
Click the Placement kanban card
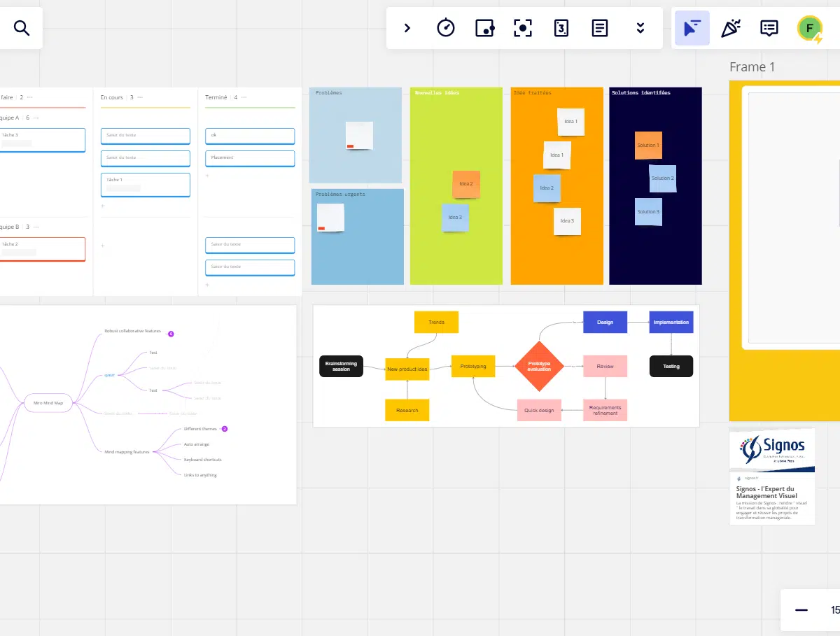tap(250, 158)
